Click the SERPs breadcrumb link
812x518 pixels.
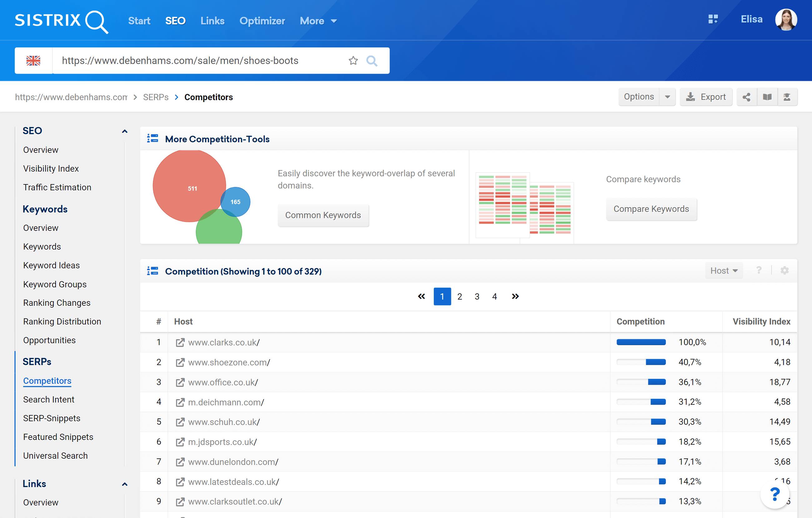[x=156, y=97]
